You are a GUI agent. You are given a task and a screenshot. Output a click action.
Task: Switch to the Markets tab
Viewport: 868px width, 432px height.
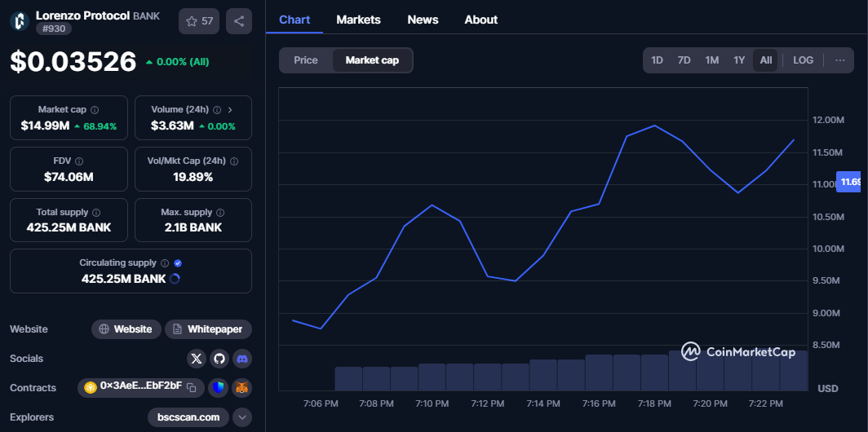pyautogui.click(x=359, y=20)
